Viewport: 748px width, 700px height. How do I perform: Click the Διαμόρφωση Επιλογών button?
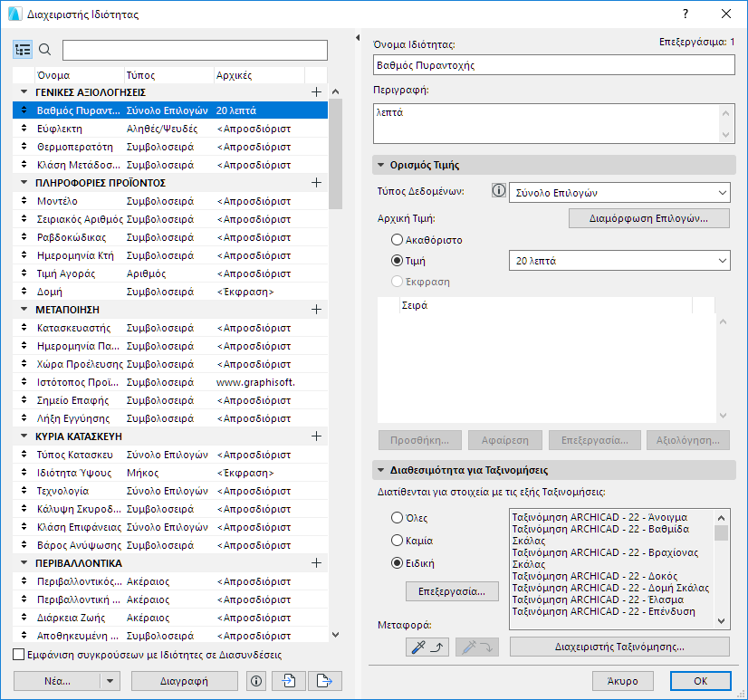(x=648, y=218)
